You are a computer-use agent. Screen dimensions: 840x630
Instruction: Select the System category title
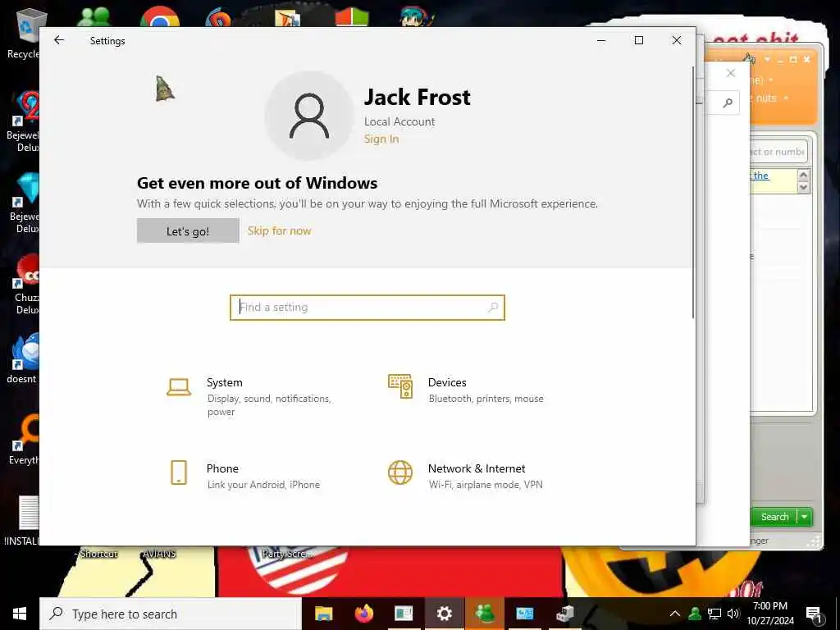click(x=225, y=382)
